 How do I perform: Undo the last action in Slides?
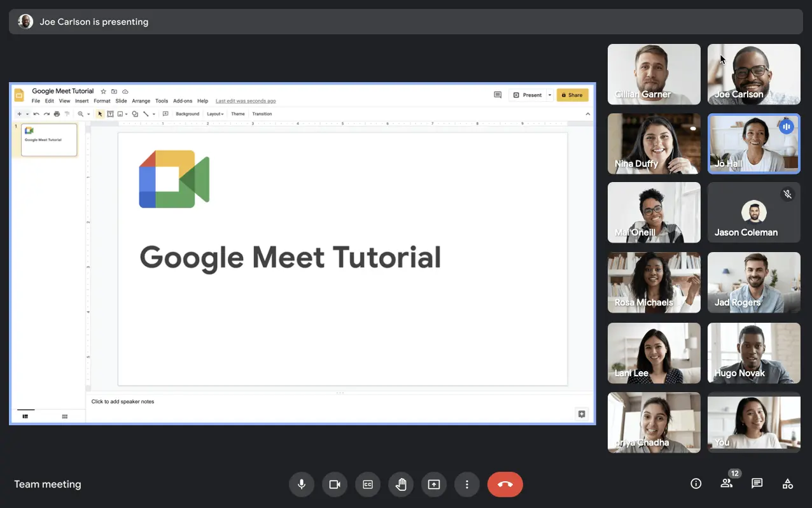tap(36, 114)
